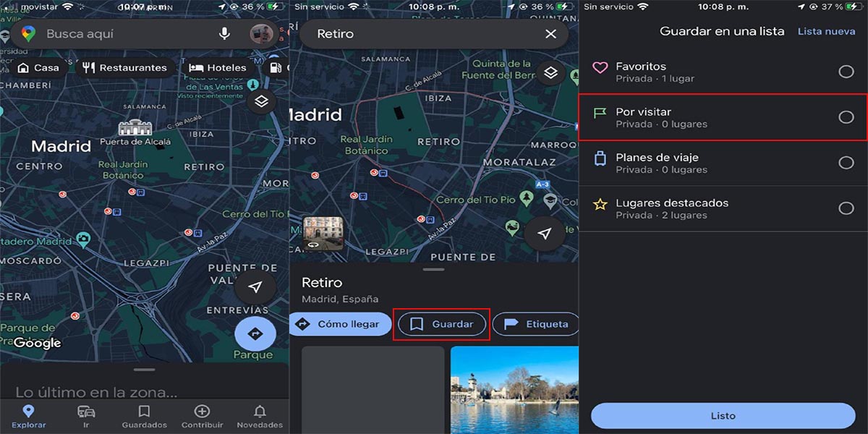Tap the Lugares destacados star icon

coord(600,204)
